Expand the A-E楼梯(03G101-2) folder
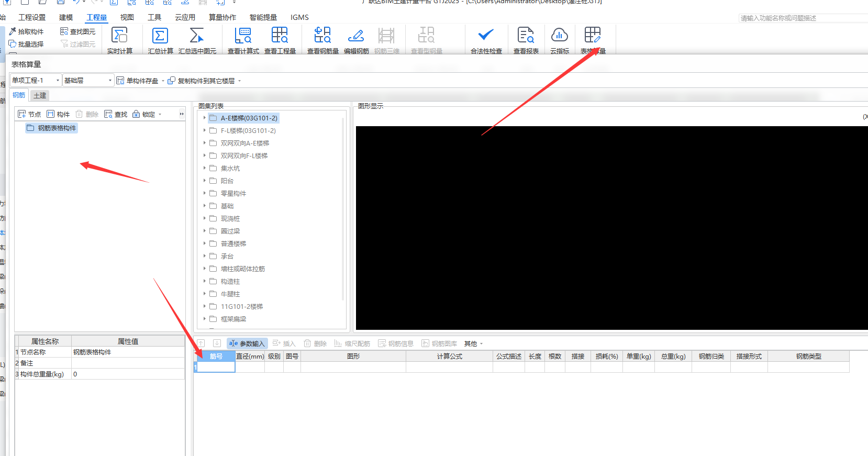 204,118
